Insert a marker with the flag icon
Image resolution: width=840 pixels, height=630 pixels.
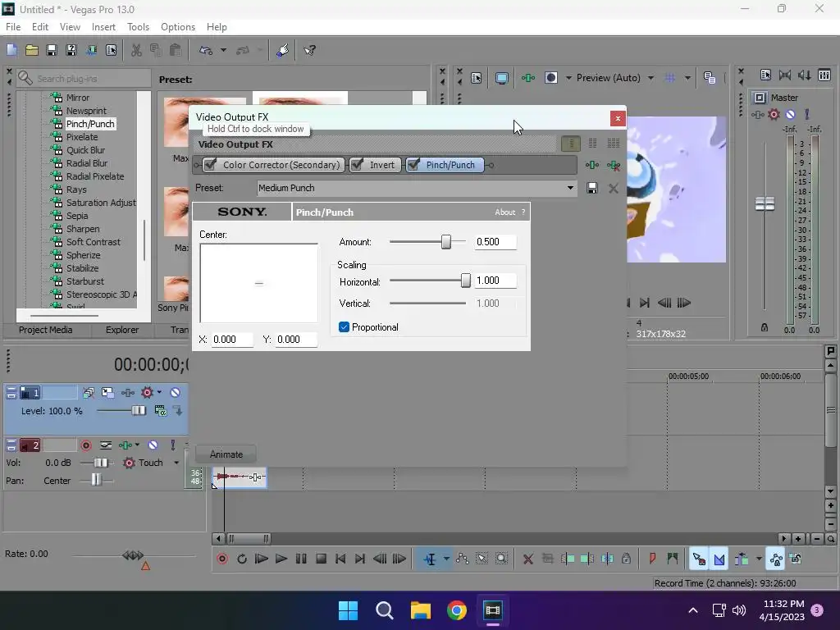652,559
